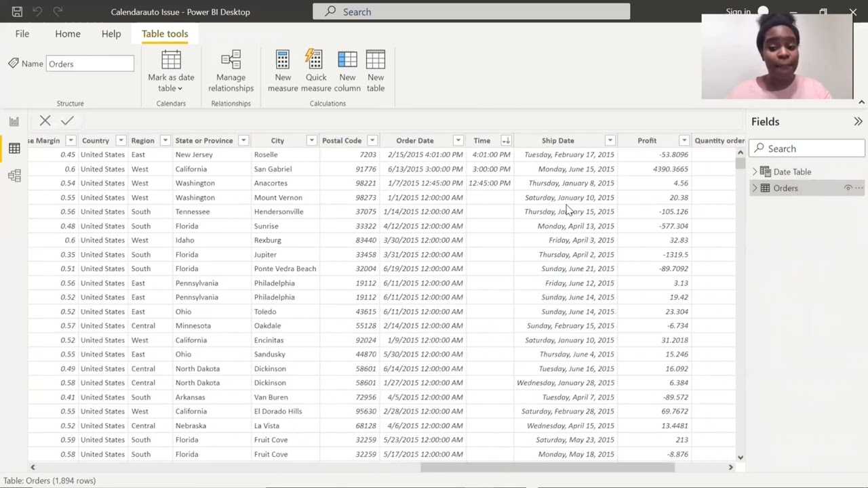This screenshot has height=488, width=868.
Task: Open filter dropdown for Order Date
Action: (458, 140)
